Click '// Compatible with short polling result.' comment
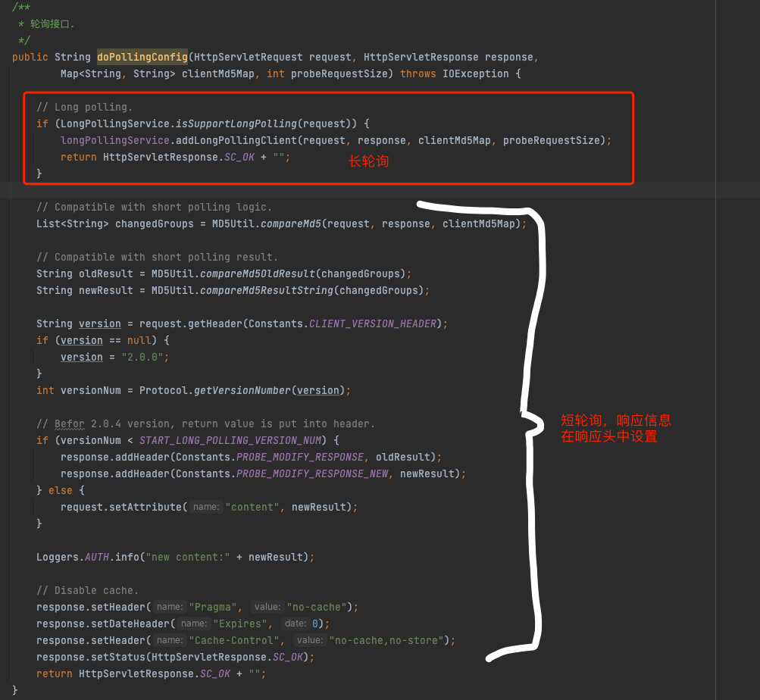 (x=157, y=257)
